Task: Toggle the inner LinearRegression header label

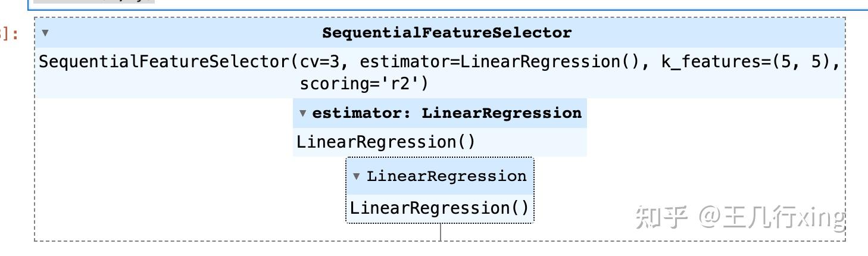Action: click(x=447, y=176)
